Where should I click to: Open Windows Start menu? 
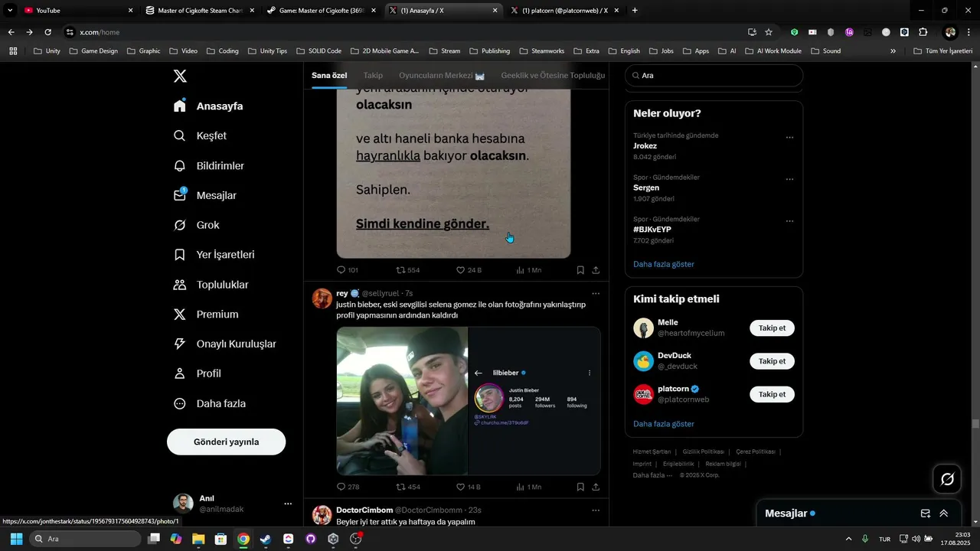click(x=16, y=539)
